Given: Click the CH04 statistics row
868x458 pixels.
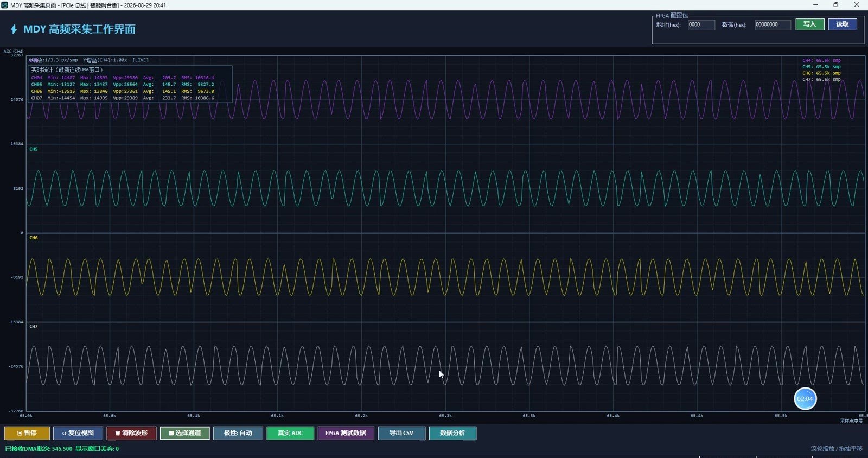Looking at the screenshot, I should coord(123,78).
